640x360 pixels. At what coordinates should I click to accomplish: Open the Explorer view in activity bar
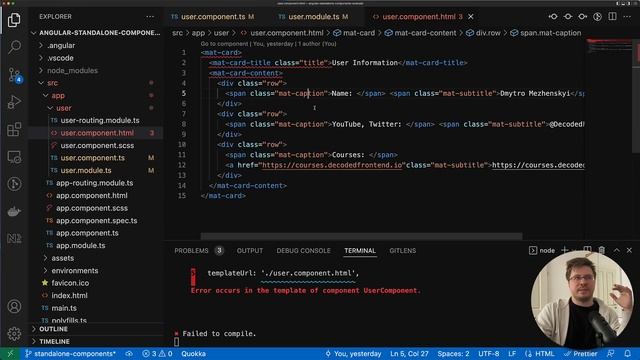14,20
